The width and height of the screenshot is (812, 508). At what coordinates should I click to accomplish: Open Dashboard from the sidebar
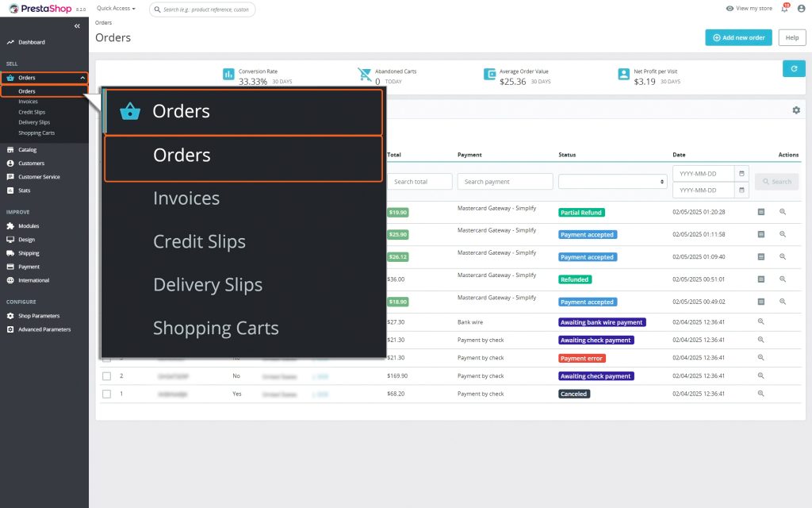[32, 42]
